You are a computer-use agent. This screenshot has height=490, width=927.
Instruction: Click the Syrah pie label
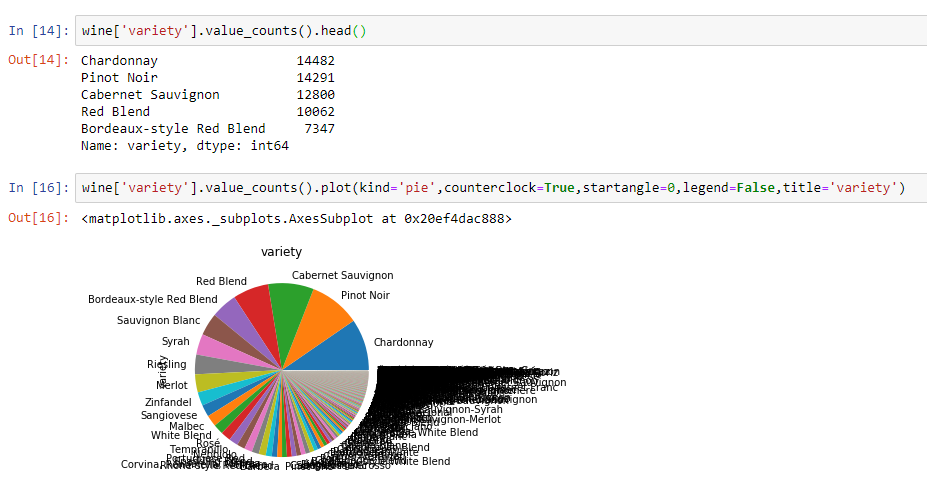[176, 342]
